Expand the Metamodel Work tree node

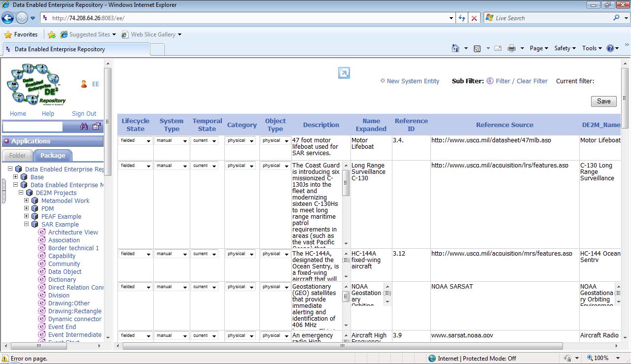click(x=27, y=200)
